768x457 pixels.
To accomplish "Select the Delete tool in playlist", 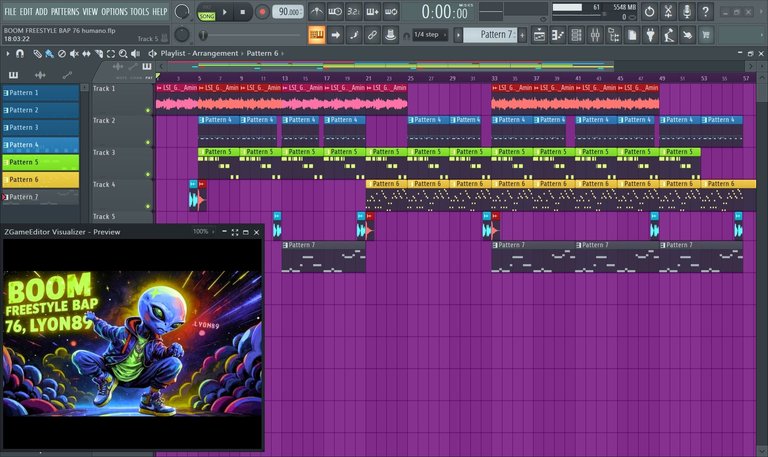I will coord(62,53).
